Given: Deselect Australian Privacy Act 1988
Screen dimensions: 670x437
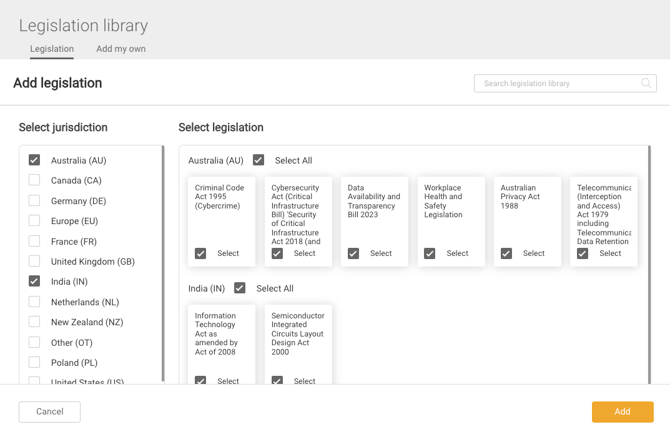Looking at the screenshot, I should click(x=507, y=253).
